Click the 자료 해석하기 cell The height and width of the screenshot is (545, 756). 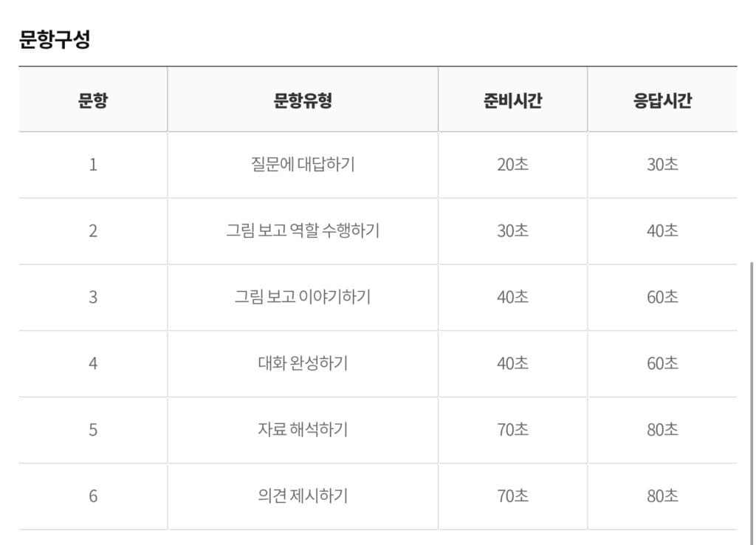pyautogui.click(x=303, y=430)
